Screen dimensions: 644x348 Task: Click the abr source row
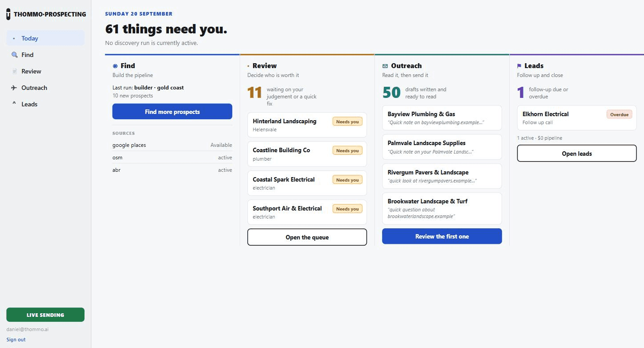point(172,170)
